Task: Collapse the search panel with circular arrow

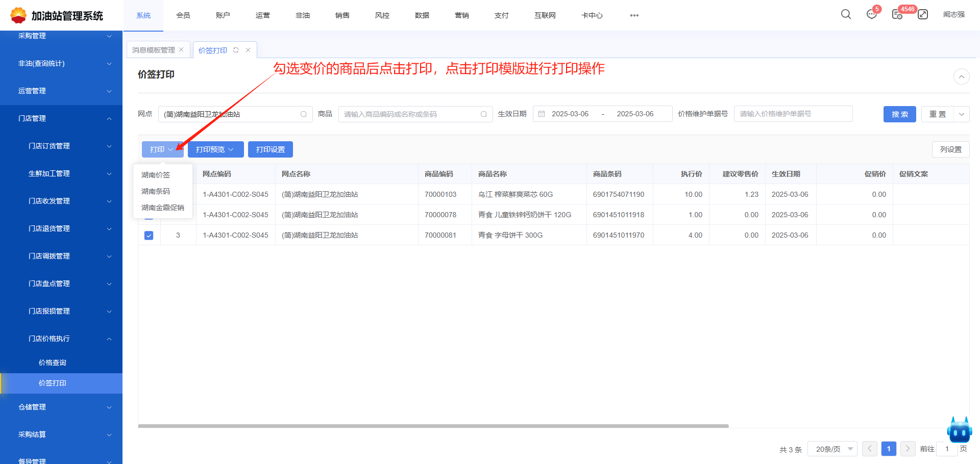Action: tap(961, 76)
